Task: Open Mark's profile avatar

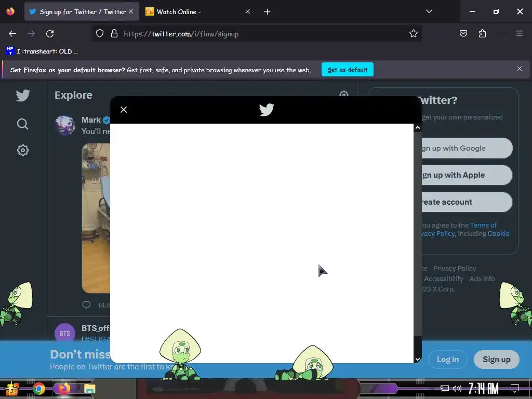Action: 65,125
